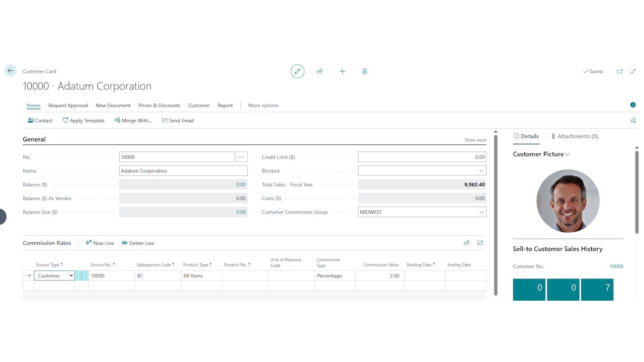The width and height of the screenshot is (644, 362).
Task: Click Commission Value cell 2.00
Action: tap(380, 276)
